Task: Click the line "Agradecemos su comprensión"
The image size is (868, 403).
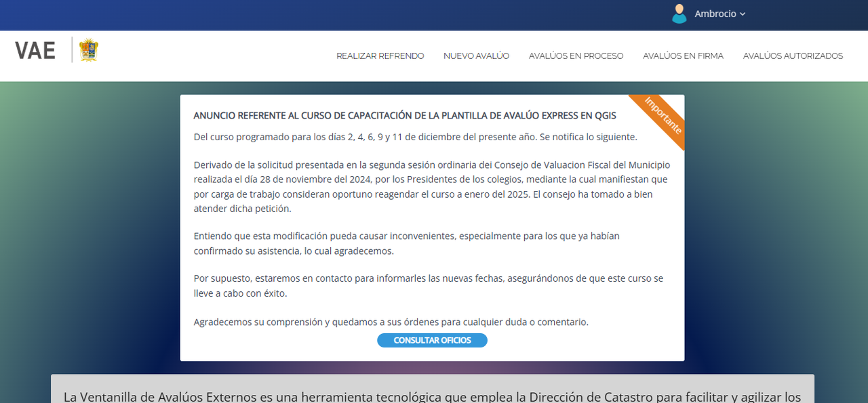Action: point(391,322)
